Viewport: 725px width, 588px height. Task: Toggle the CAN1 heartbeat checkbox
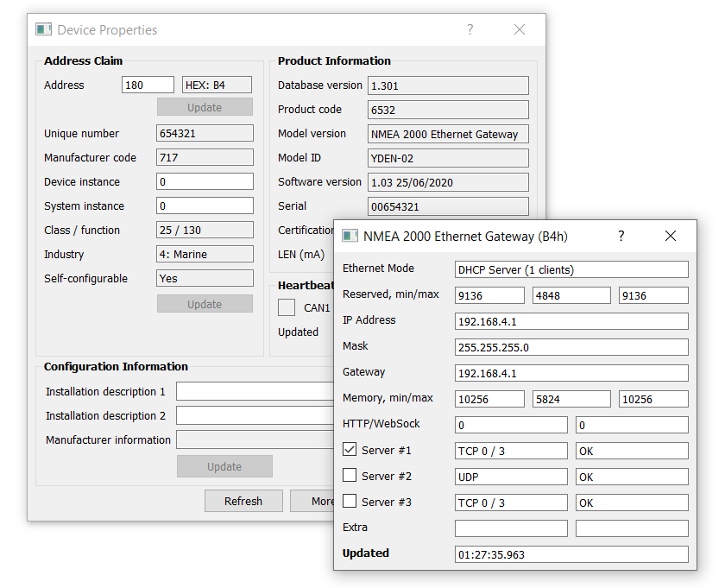click(x=287, y=307)
